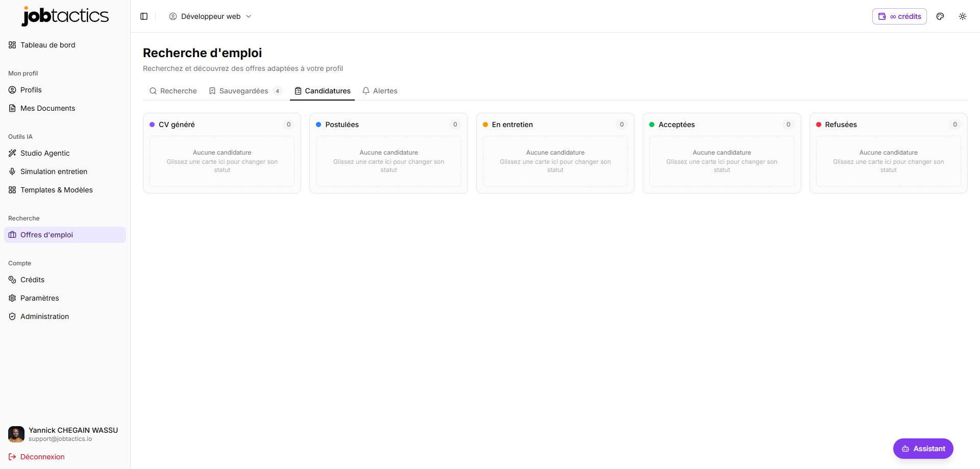Viewport: 980px width, 469px height.
Task: Click the empty drop zone under Postulées
Action: 388,161
